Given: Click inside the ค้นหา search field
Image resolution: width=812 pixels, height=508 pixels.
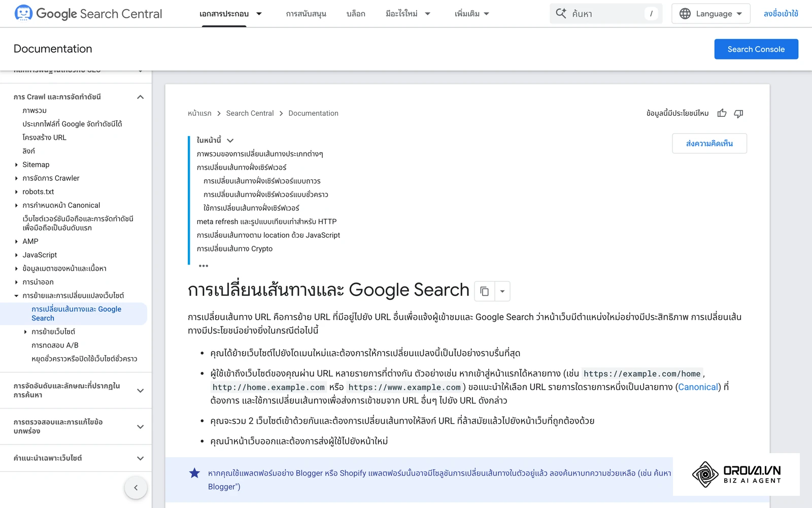Looking at the screenshot, I should tap(606, 14).
